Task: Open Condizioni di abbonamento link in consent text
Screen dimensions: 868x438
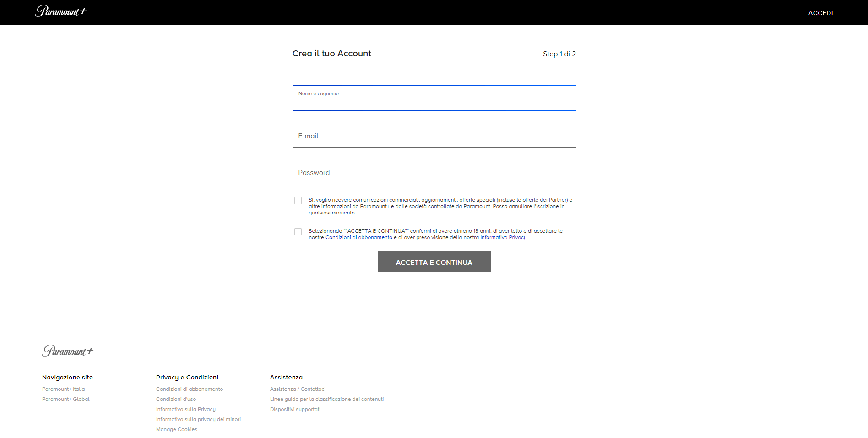Action: point(358,237)
